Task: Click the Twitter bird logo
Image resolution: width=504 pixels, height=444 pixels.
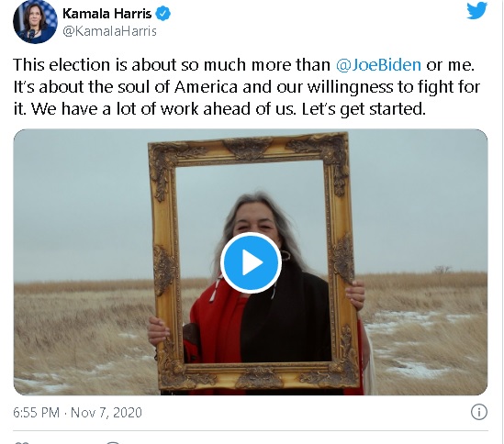Action: pyautogui.click(x=477, y=11)
